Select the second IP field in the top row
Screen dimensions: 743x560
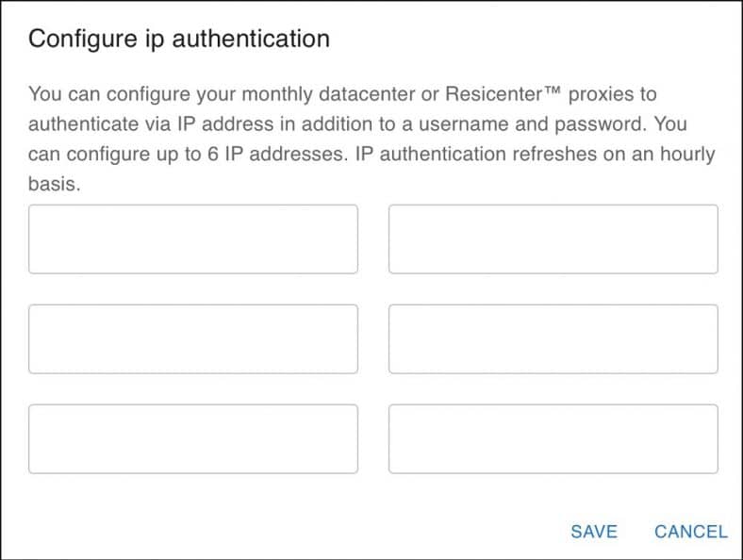tap(553, 239)
